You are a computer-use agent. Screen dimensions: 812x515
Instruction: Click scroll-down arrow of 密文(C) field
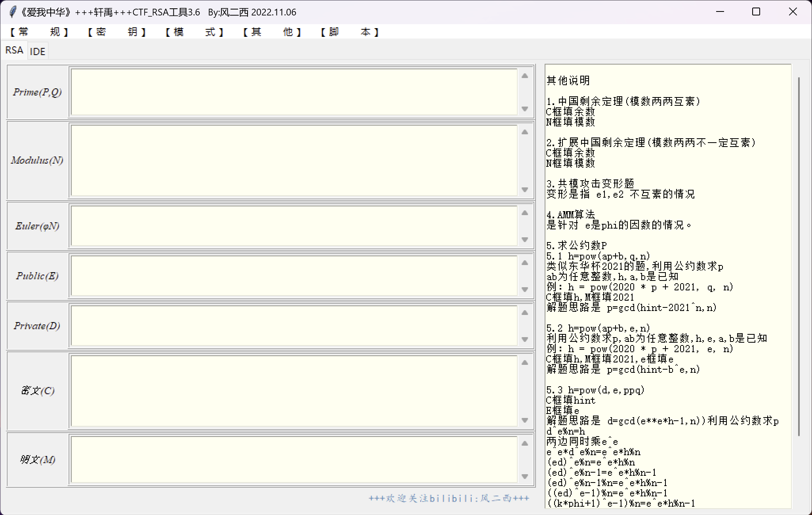coord(525,420)
